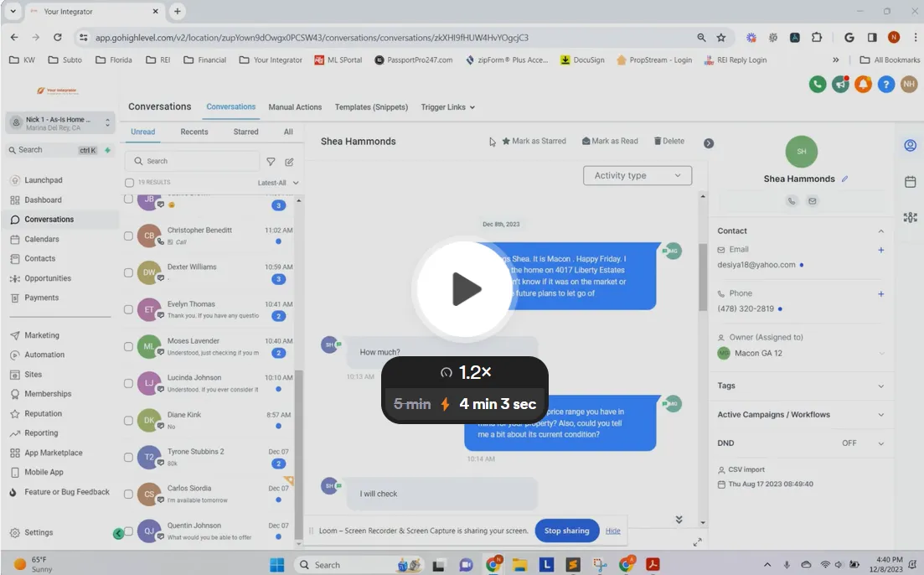
Task: Click the blue help question mark icon
Action: click(x=886, y=85)
